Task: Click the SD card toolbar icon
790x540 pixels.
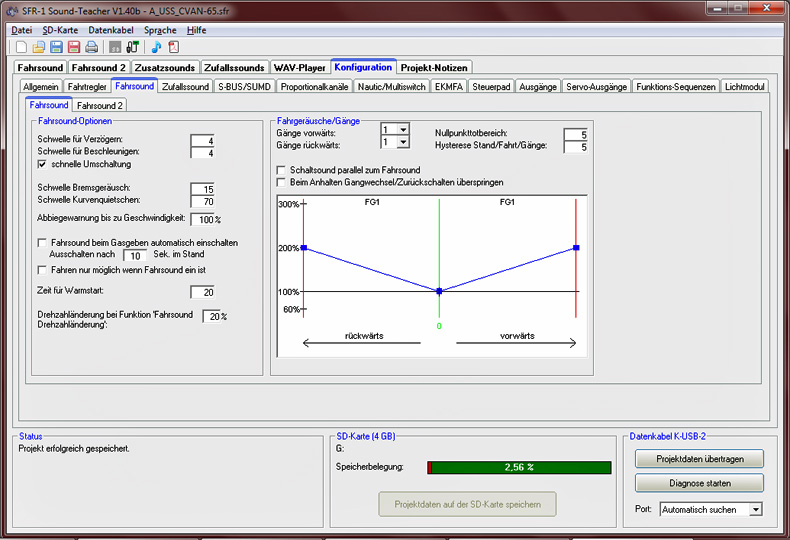Action: coord(114,47)
